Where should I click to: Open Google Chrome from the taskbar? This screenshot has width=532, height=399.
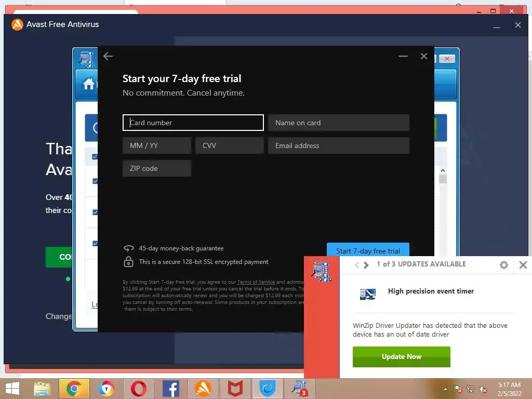(x=74, y=389)
